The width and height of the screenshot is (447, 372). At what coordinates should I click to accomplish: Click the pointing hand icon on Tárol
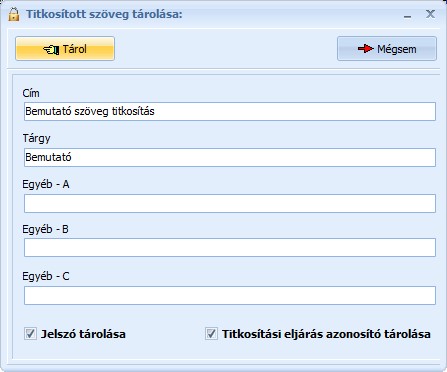51,50
